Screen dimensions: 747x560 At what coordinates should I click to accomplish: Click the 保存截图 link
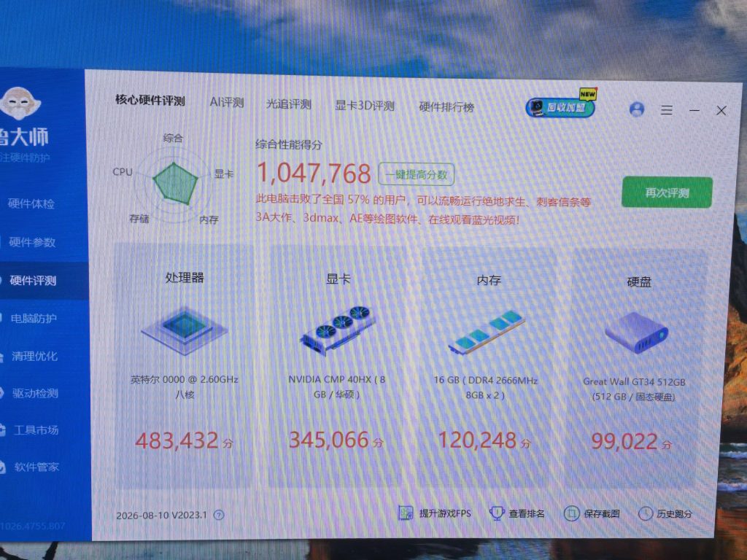(x=602, y=514)
